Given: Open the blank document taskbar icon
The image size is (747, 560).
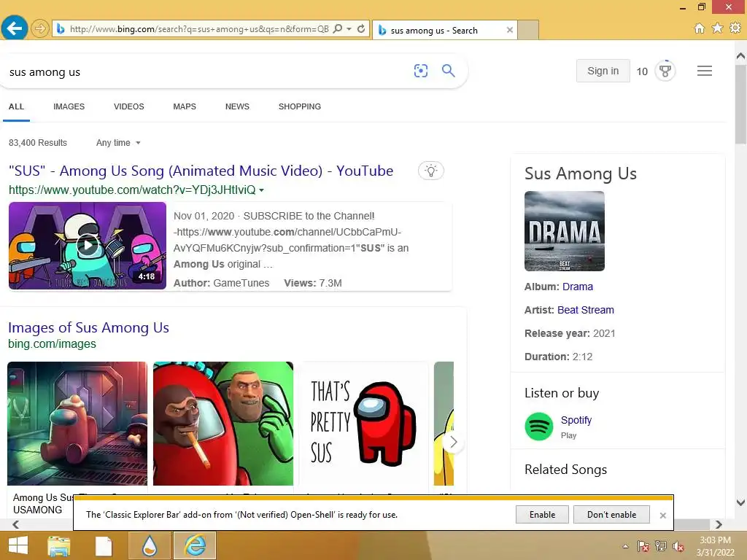Looking at the screenshot, I should (104, 545).
